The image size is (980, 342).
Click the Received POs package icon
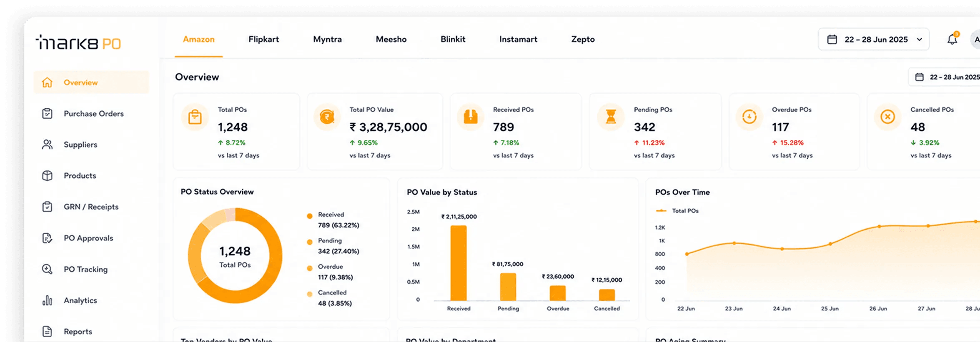(x=471, y=117)
